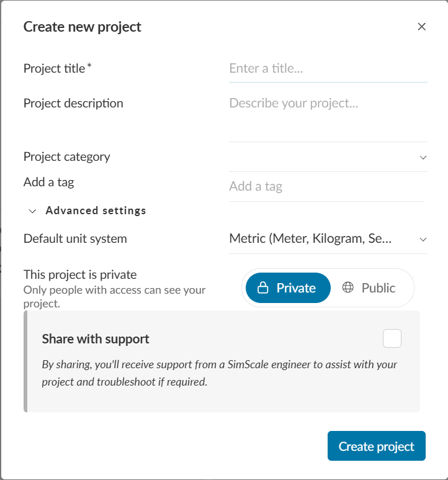
Task: Click the Share with support heading
Action: 96,339
